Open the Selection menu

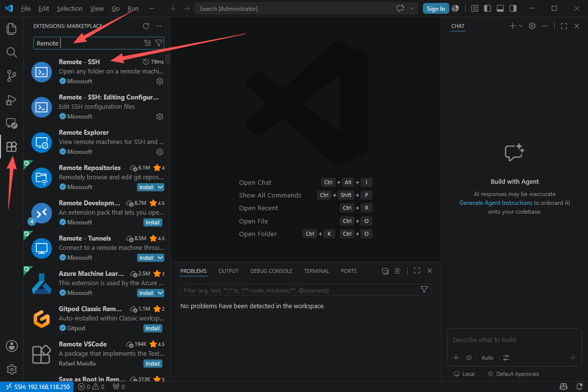(x=70, y=8)
